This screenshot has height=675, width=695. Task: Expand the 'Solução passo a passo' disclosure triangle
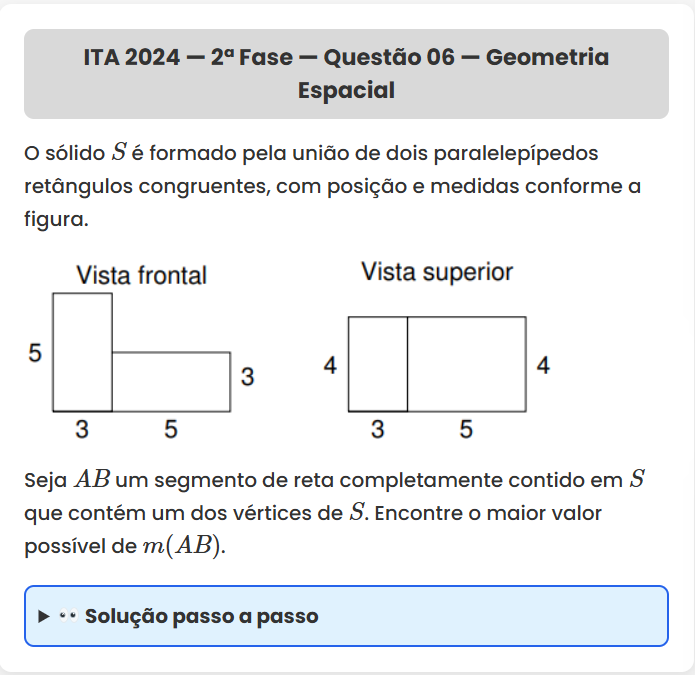pyautogui.click(x=43, y=616)
